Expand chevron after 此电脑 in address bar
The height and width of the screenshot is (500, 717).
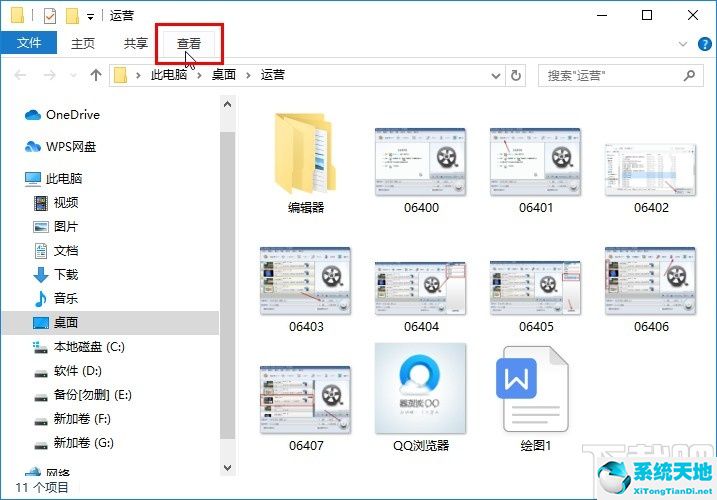199,75
